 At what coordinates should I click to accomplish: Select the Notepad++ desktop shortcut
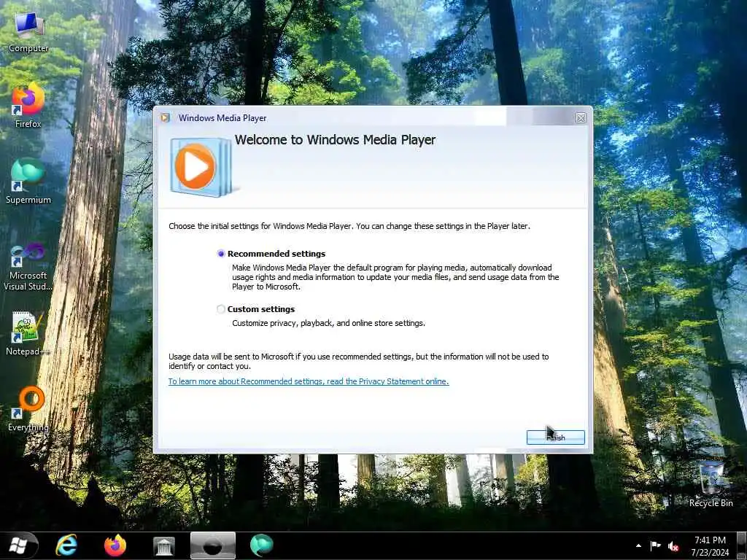(27, 333)
